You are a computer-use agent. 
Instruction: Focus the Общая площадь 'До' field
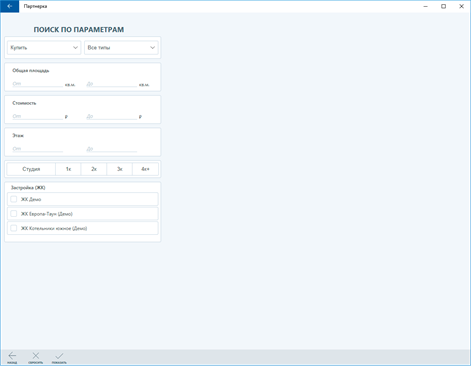tap(111, 84)
